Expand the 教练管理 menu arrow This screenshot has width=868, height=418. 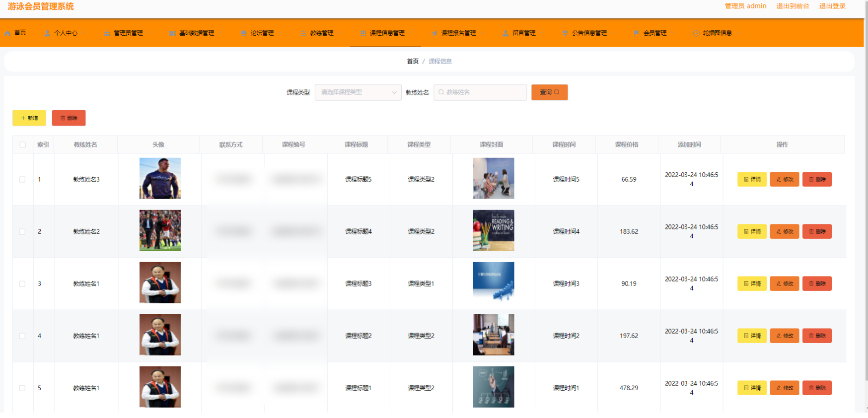(340, 33)
